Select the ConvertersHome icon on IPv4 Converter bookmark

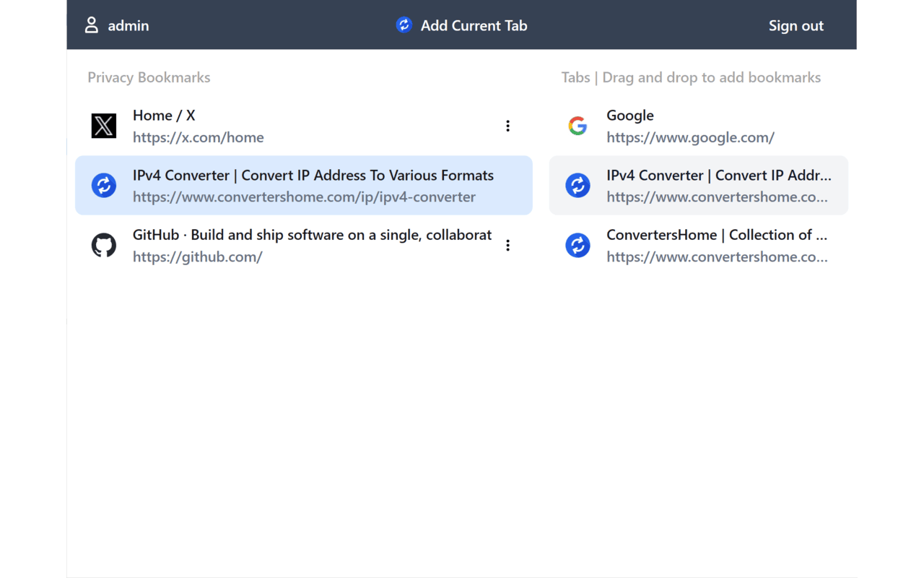coord(104,185)
